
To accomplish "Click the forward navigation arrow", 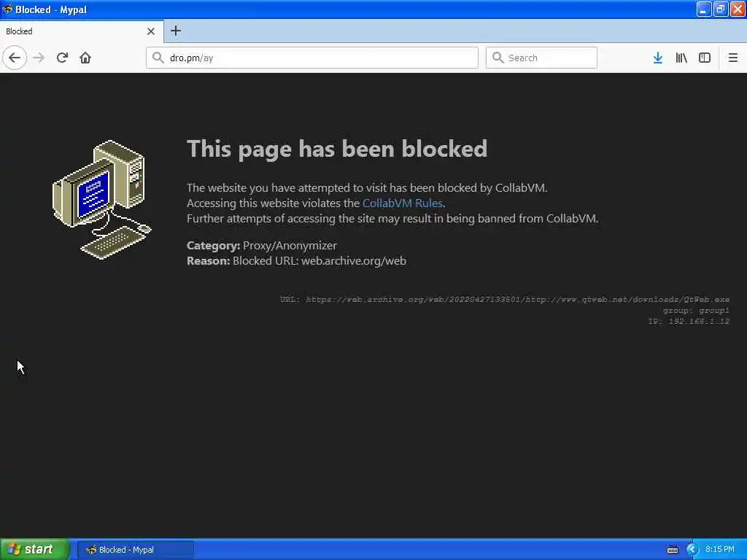I will pyautogui.click(x=39, y=58).
